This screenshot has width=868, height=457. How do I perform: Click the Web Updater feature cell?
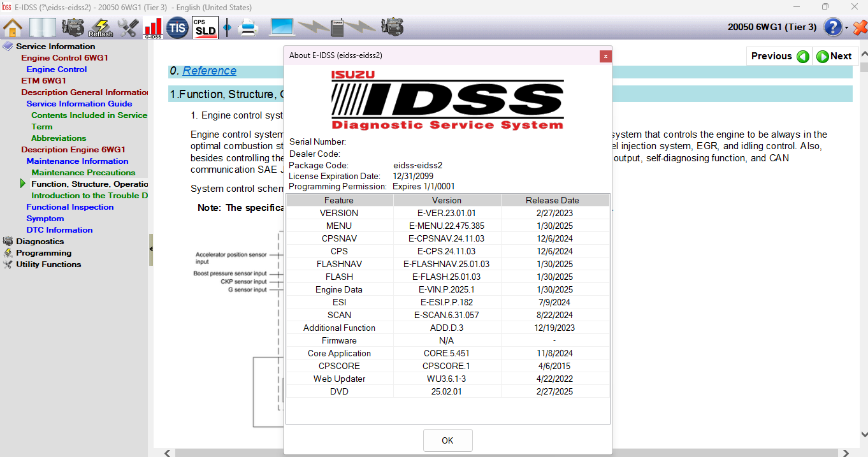339,379
